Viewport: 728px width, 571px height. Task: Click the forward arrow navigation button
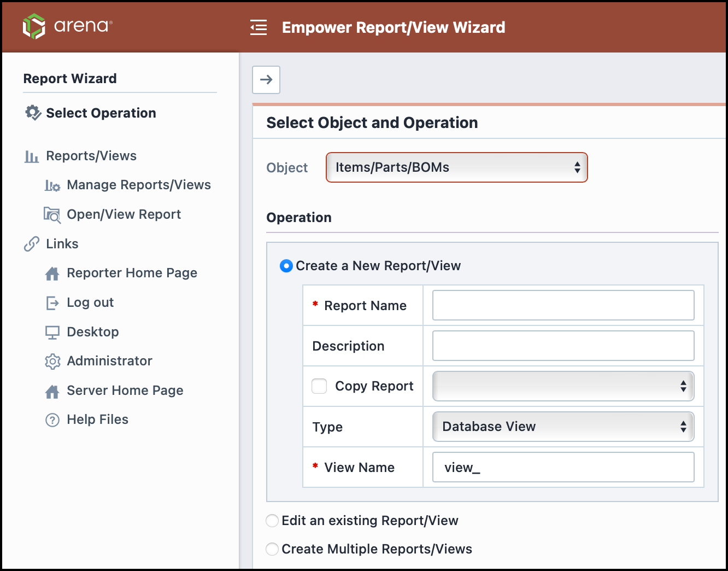click(266, 80)
